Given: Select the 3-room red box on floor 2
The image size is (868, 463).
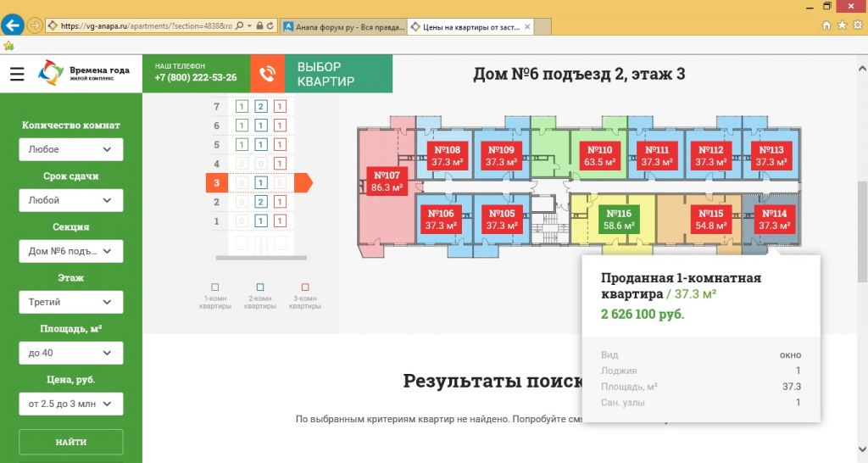Looking at the screenshot, I should click(x=280, y=202).
